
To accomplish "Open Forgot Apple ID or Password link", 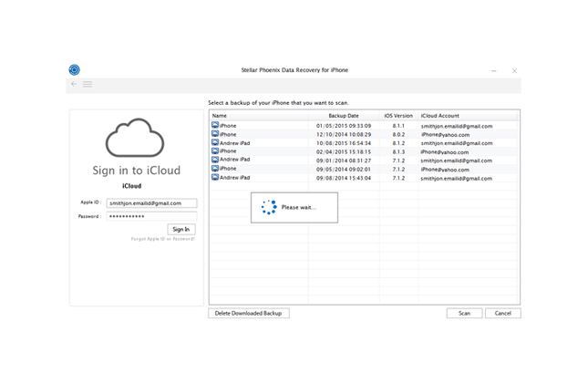I will tap(163, 239).
